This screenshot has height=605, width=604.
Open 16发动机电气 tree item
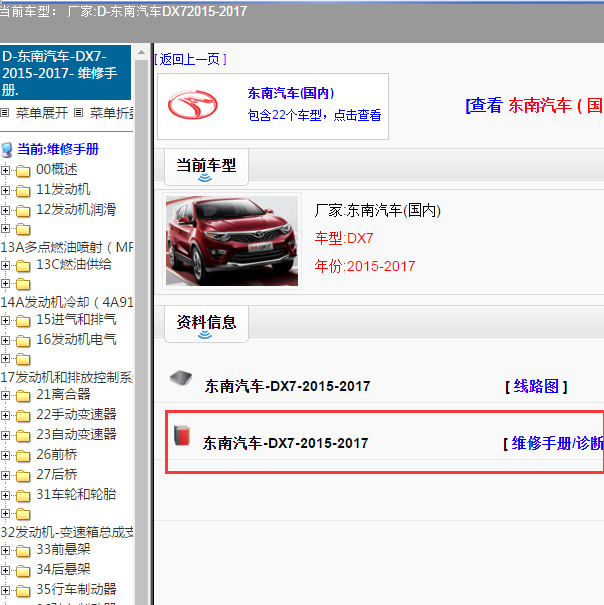(76, 340)
